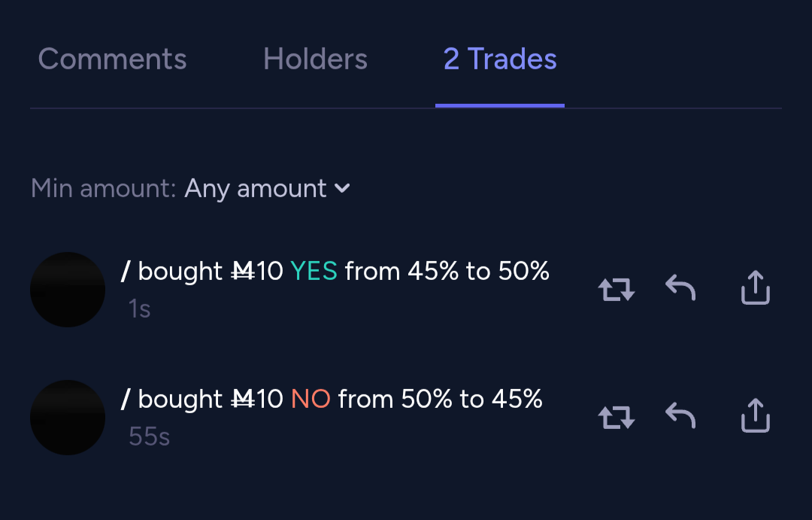Reply to the 50% to 45% NO trade
The image size is (812, 520).
point(680,415)
